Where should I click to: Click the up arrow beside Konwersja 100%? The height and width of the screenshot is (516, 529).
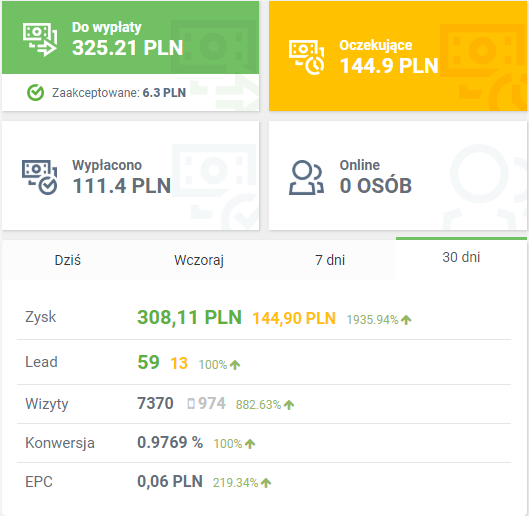pyautogui.click(x=250, y=444)
